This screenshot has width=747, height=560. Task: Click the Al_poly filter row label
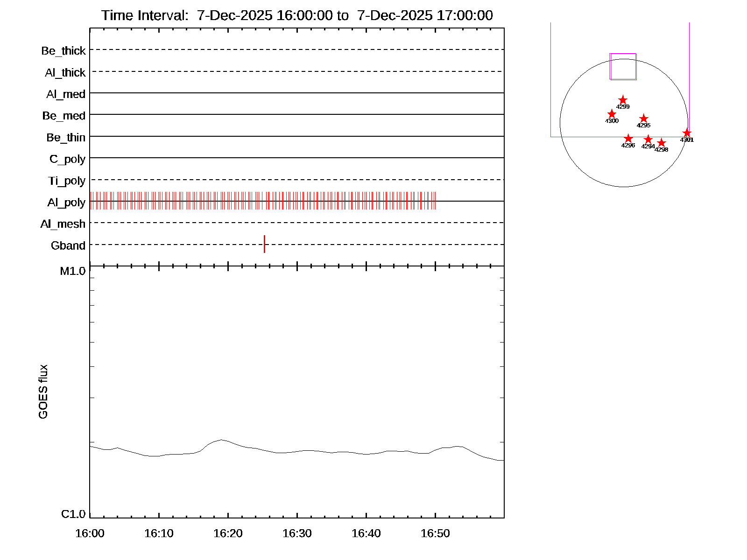66,203
